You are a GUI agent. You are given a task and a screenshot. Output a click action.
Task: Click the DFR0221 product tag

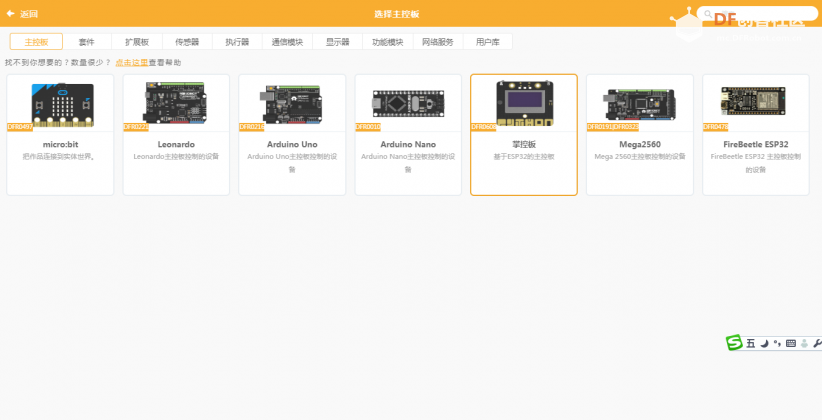(136, 127)
